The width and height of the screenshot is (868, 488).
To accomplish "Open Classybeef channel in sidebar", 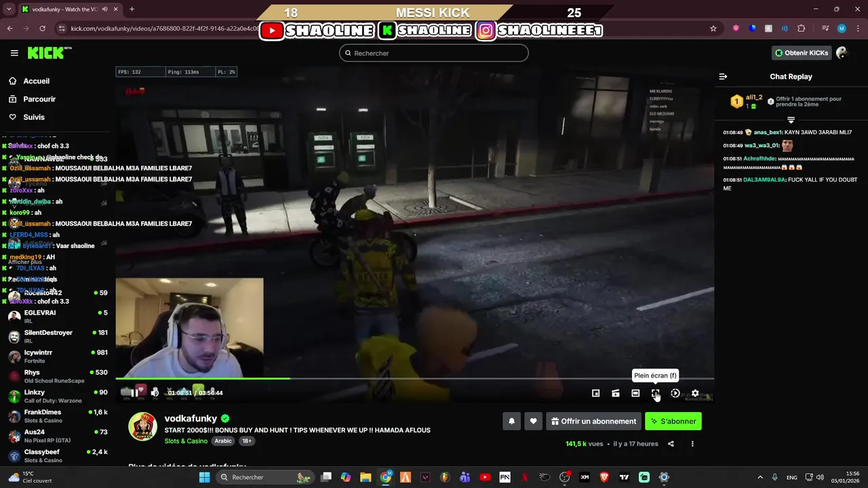I will point(58,455).
